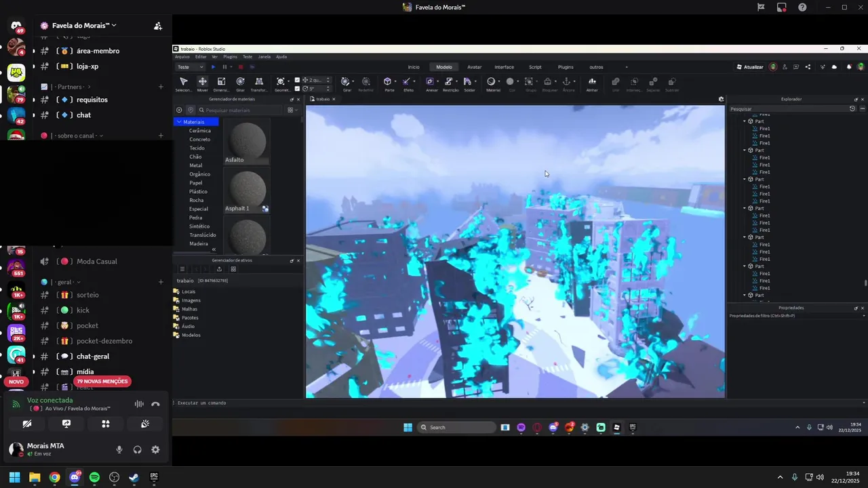
Task: Disconnect from voice channel
Action: click(x=155, y=404)
